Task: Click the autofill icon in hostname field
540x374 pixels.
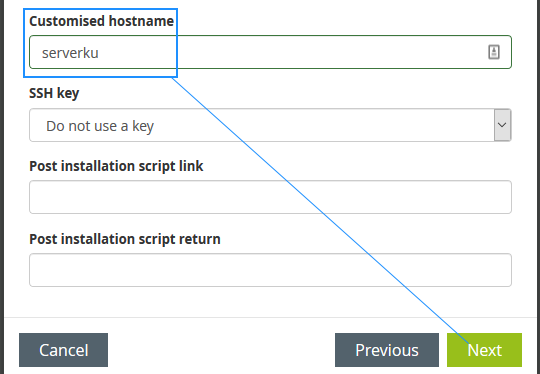Action: click(x=494, y=52)
